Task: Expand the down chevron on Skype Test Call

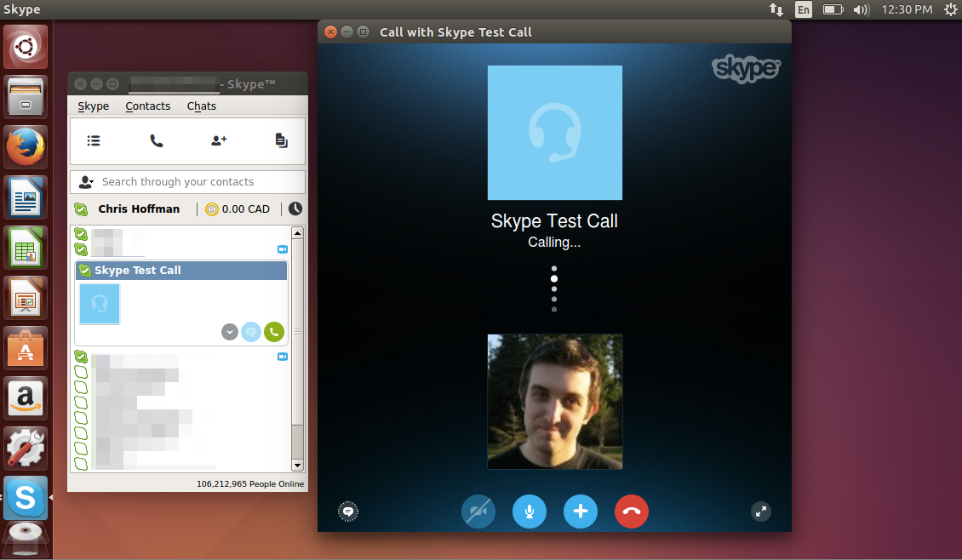Action: tap(229, 332)
